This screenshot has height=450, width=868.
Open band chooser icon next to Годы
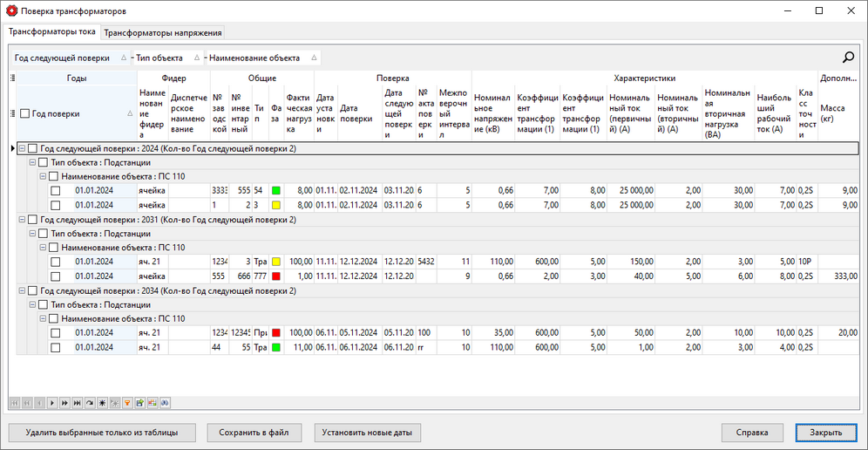[x=13, y=78]
